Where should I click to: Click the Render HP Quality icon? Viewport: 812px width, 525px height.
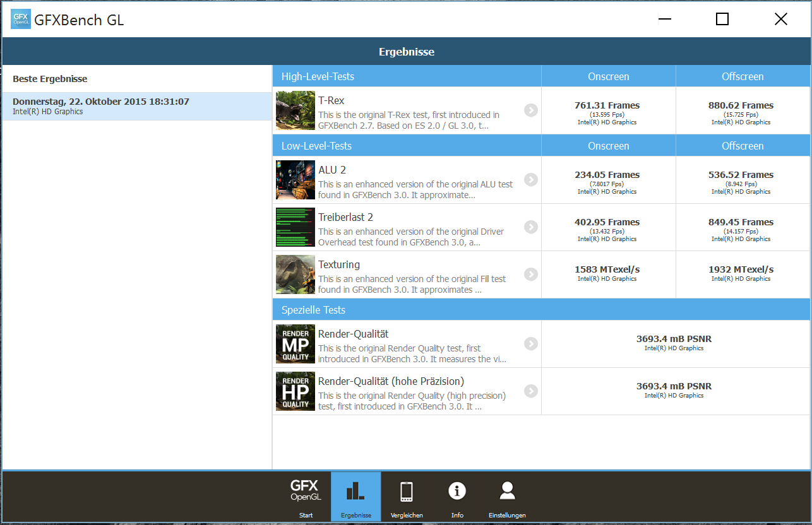pyautogui.click(x=296, y=391)
